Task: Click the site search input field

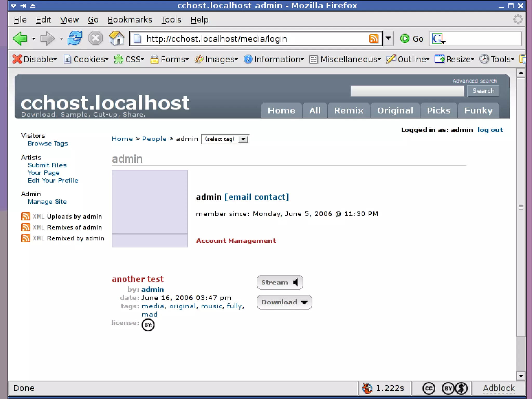Action: 407,91
